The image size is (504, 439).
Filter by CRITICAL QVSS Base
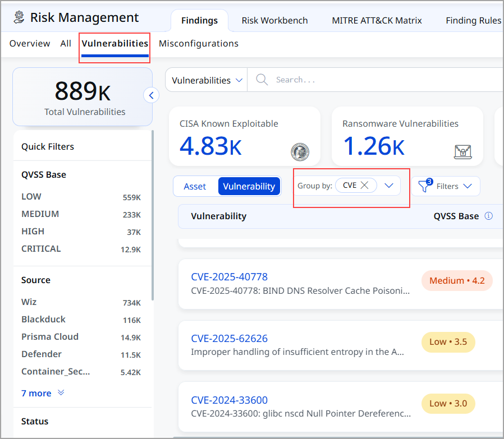coord(41,248)
